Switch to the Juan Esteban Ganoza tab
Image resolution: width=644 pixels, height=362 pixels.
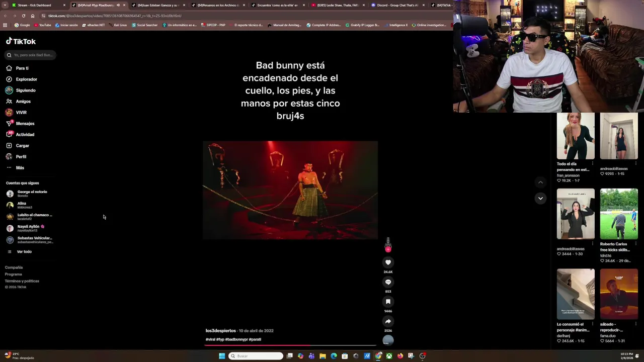pos(157,5)
